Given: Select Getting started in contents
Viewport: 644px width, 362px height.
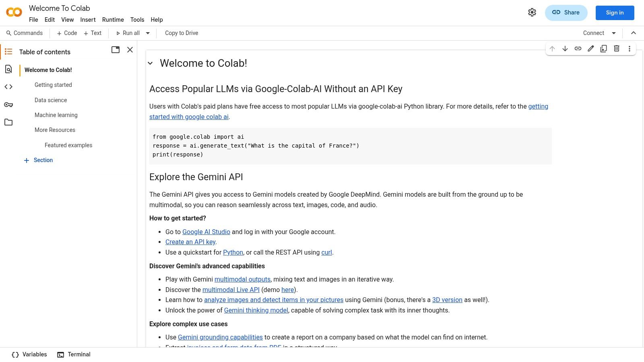Looking at the screenshot, I should [x=53, y=85].
